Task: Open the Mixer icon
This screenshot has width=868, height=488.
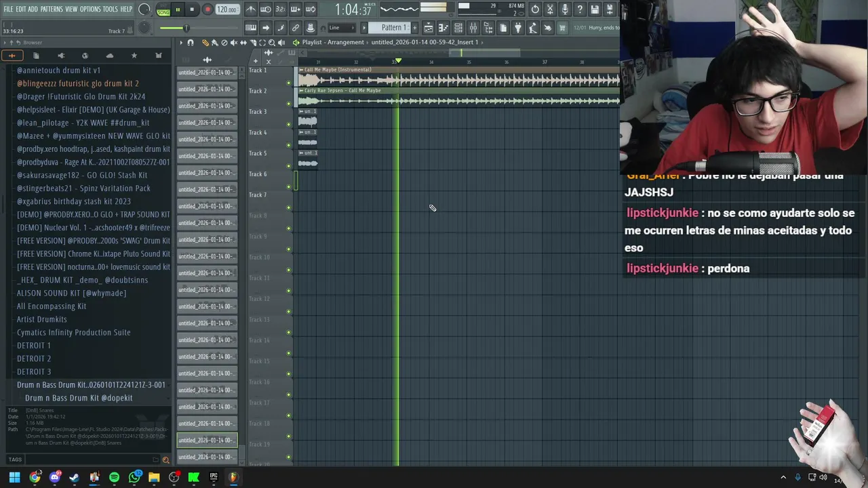Action: click(473, 28)
